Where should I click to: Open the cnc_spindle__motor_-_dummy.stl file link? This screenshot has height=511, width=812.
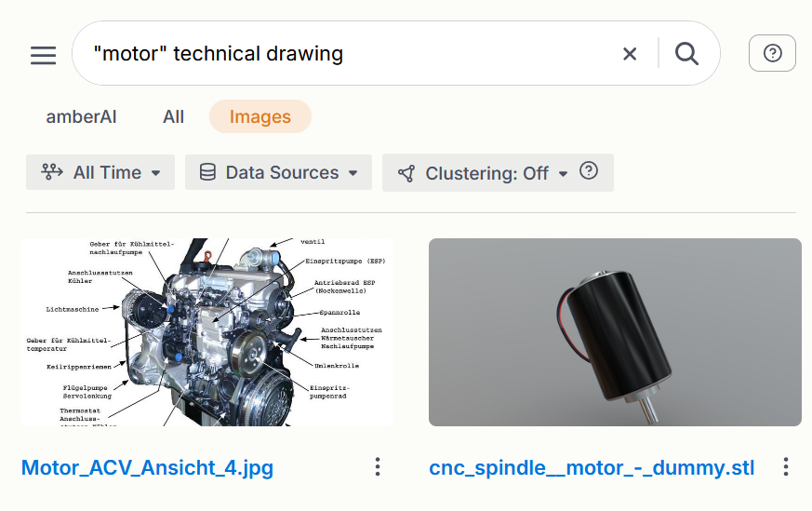tap(592, 467)
